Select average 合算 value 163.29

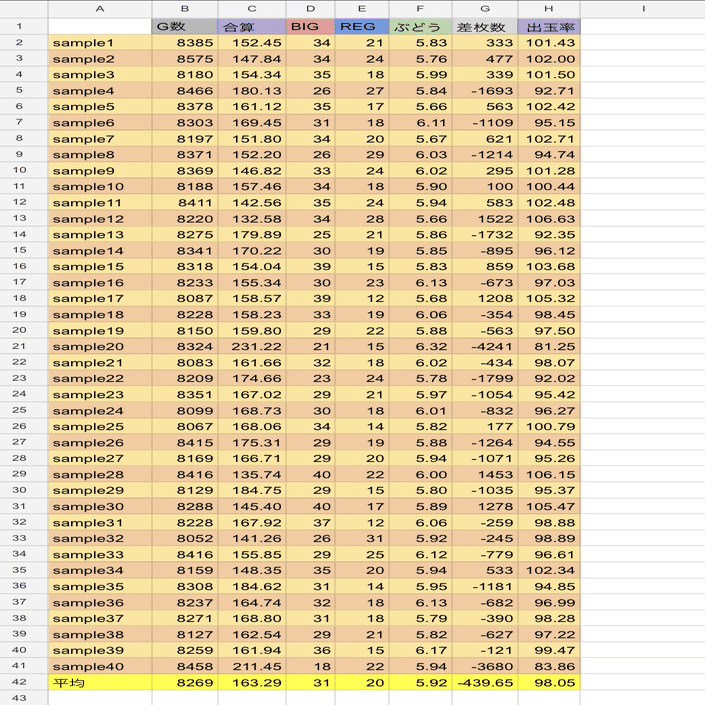252,683
